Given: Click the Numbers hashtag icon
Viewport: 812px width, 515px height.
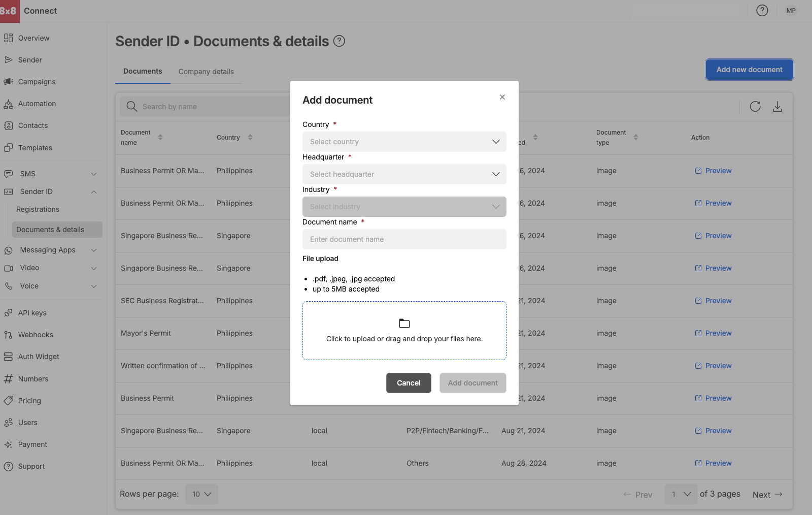Looking at the screenshot, I should (9, 378).
